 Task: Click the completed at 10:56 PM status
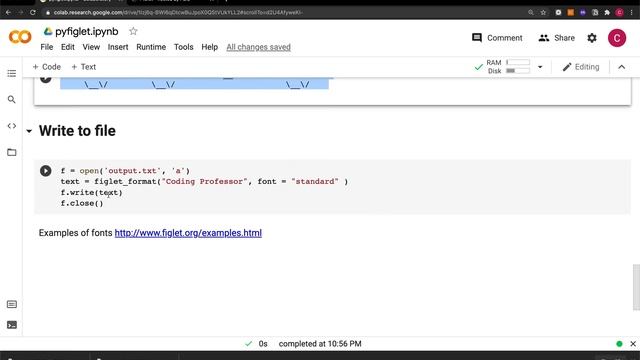point(320,344)
